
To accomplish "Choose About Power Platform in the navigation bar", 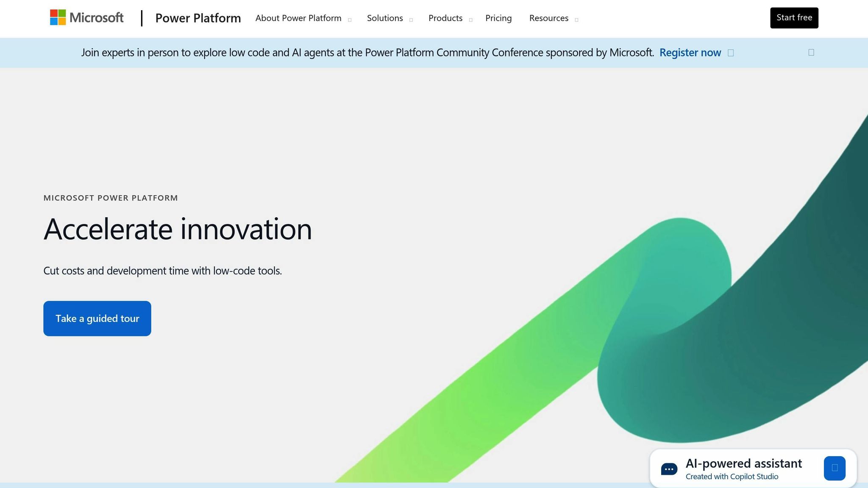I will (298, 18).
